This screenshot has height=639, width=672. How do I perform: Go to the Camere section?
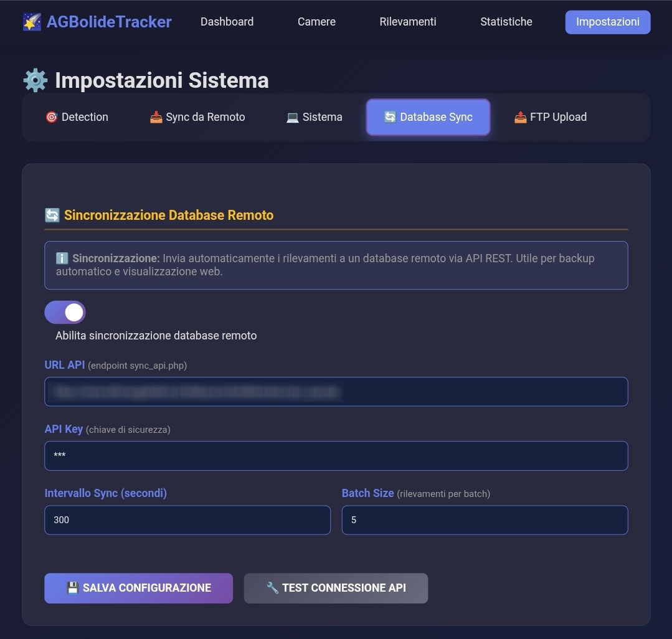(x=317, y=22)
